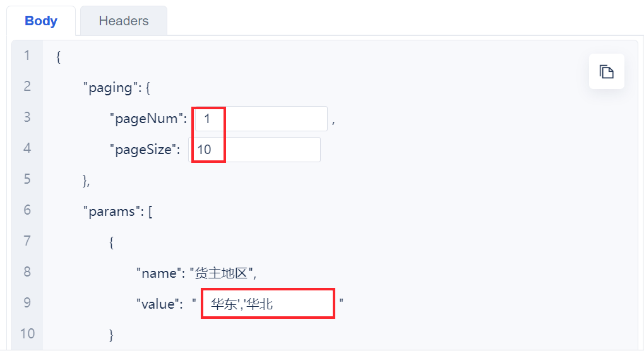Click line number 8 in the gutter

(27, 271)
